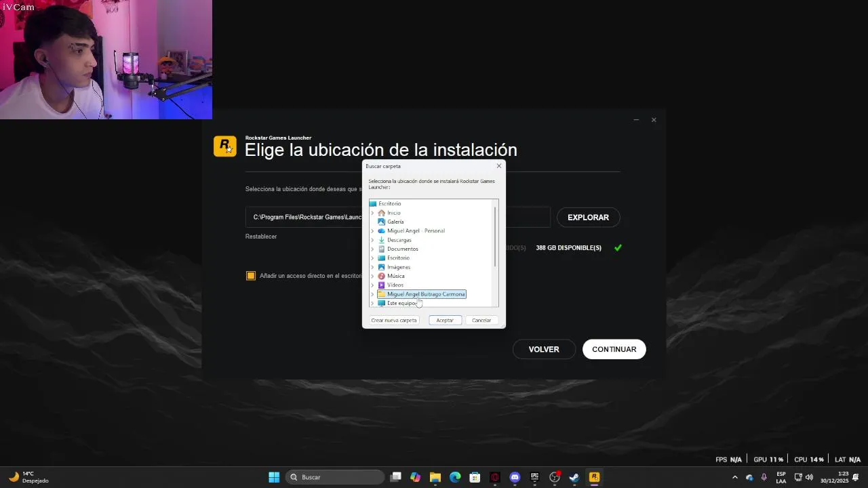Click the OneDrive cloud icon beside Miguel Angel - Personal
The height and width of the screenshot is (488, 868).
tap(381, 231)
